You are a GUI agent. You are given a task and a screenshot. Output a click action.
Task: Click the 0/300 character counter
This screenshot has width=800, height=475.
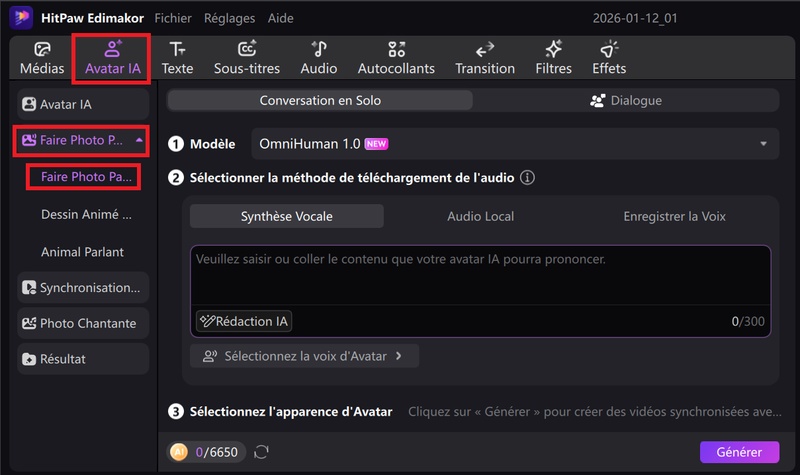tap(748, 321)
